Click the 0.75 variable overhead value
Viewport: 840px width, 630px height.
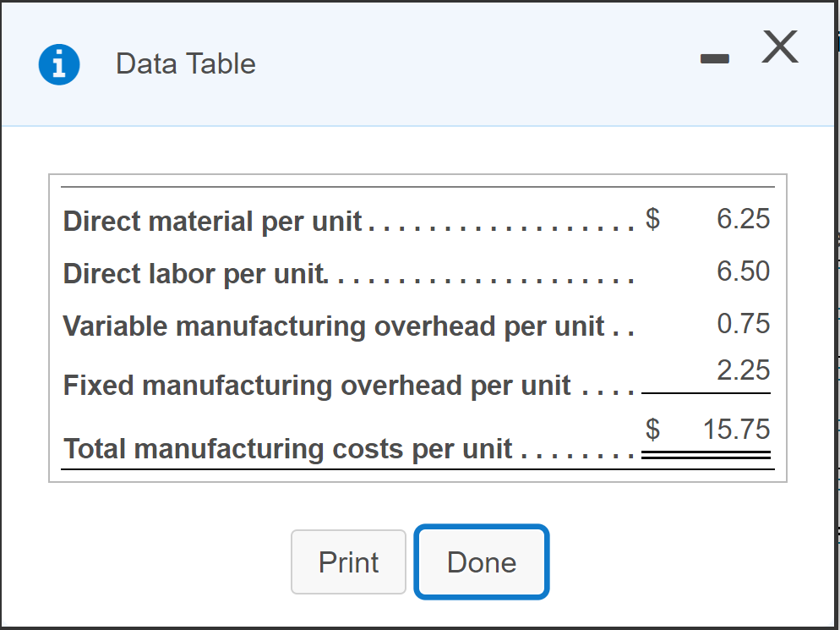pyautogui.click(x=744, y=324)
